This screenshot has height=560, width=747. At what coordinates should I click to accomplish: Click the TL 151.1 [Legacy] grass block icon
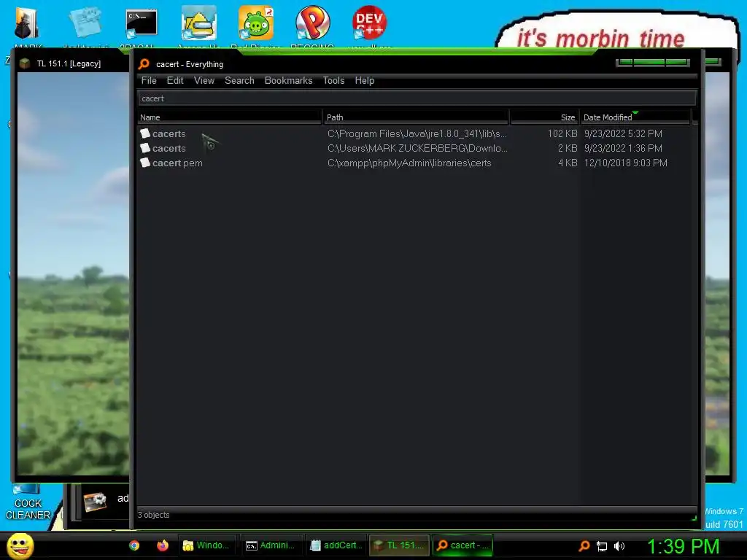point(25,63)
